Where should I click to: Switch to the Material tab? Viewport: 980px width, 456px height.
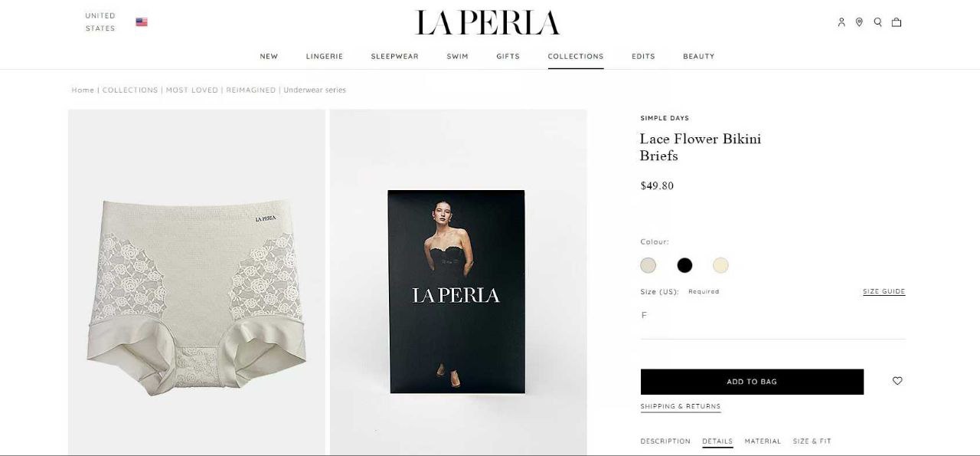(763, 441)
